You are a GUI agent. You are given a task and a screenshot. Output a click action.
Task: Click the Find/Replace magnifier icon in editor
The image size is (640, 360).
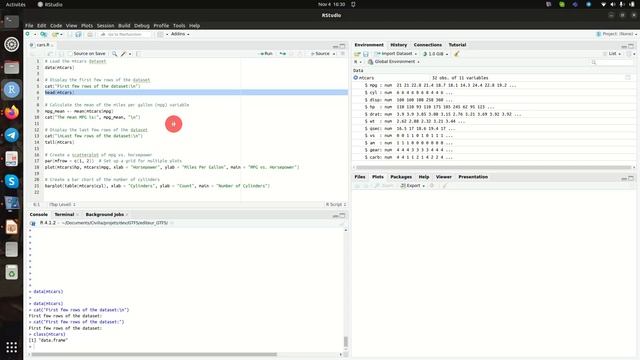point(114,54)
